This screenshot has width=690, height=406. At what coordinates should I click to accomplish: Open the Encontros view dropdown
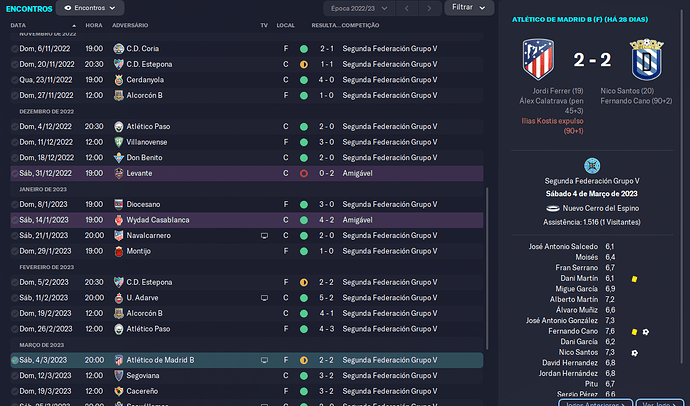90,8
